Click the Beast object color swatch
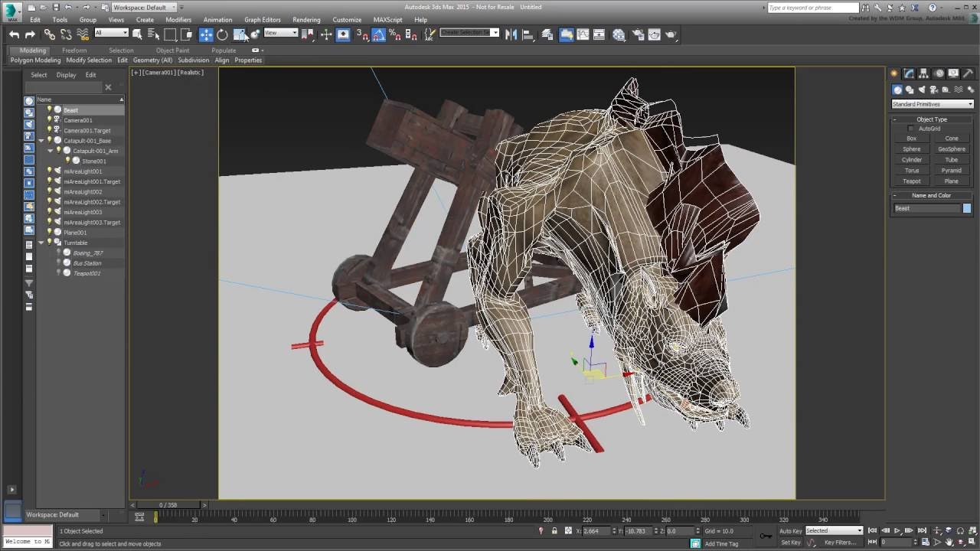The width and height of the screenshot is (980, 551). click(x=967, y=208)
